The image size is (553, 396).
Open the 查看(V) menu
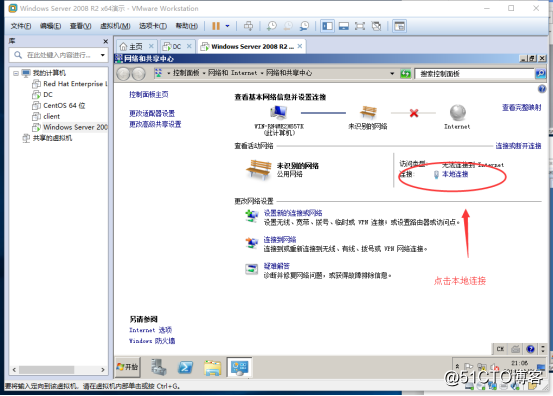click(80, 26)
